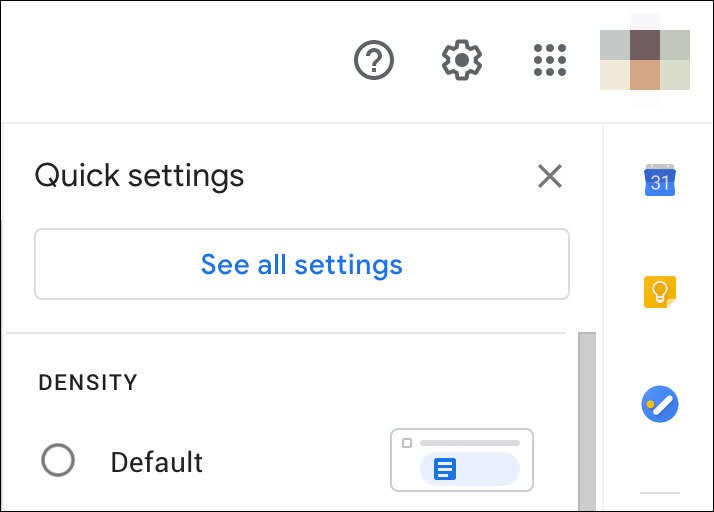The height and width of the screenshot is (512, 714).
Task: Open the Support help question mark icon
Action: click(374, 62)
